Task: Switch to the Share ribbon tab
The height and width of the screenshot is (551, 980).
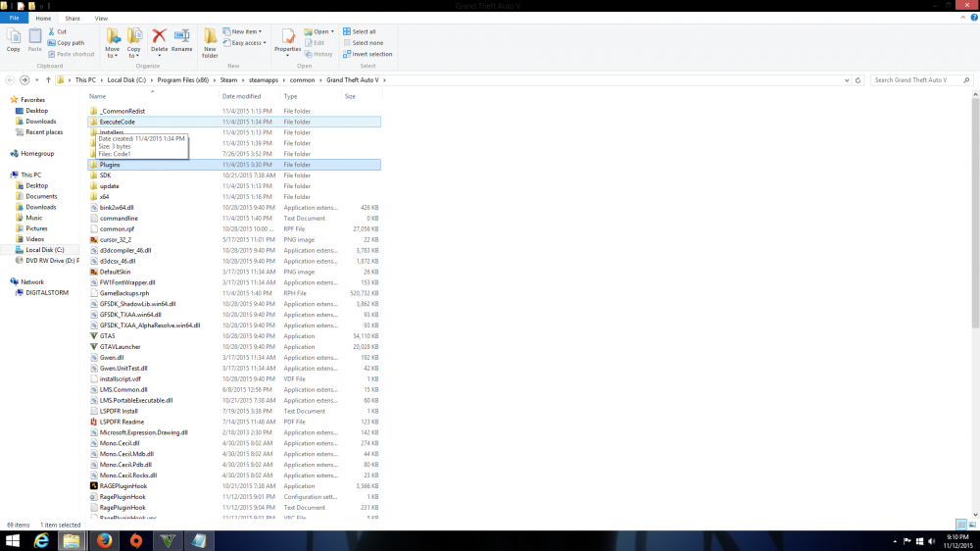Action: click(x=73, y=18)
